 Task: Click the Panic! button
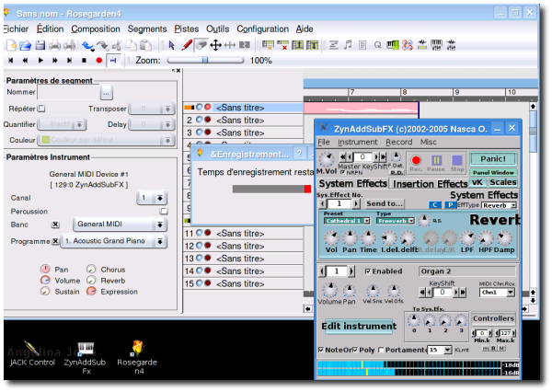coord(493,159)
